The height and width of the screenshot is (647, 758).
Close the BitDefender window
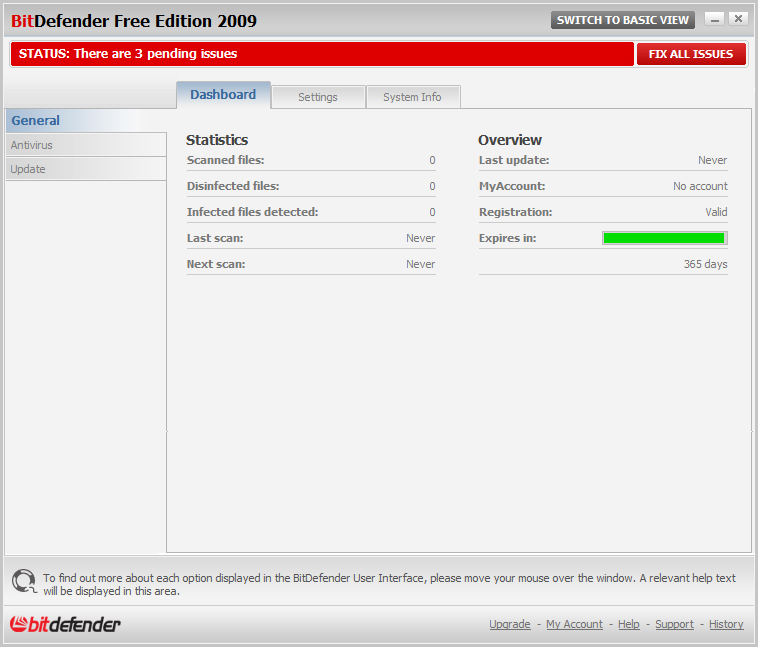(x=738, y=19)
